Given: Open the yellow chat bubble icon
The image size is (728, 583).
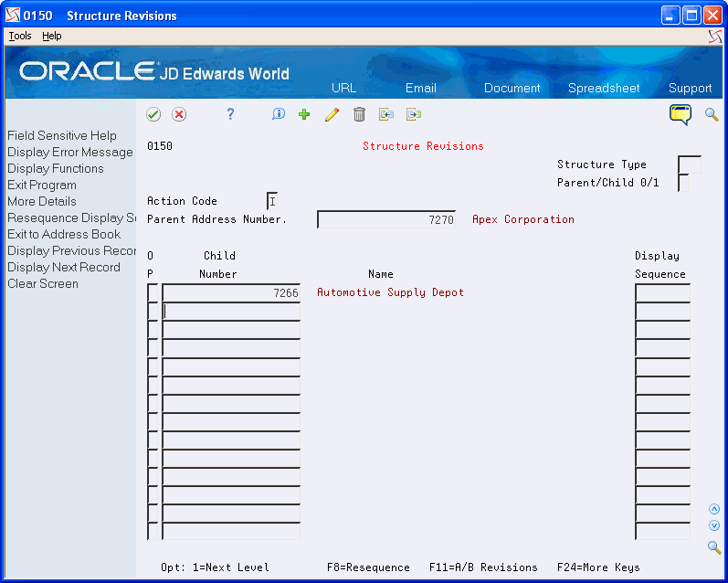Looking at the screenshot, I should click(681, 114).
